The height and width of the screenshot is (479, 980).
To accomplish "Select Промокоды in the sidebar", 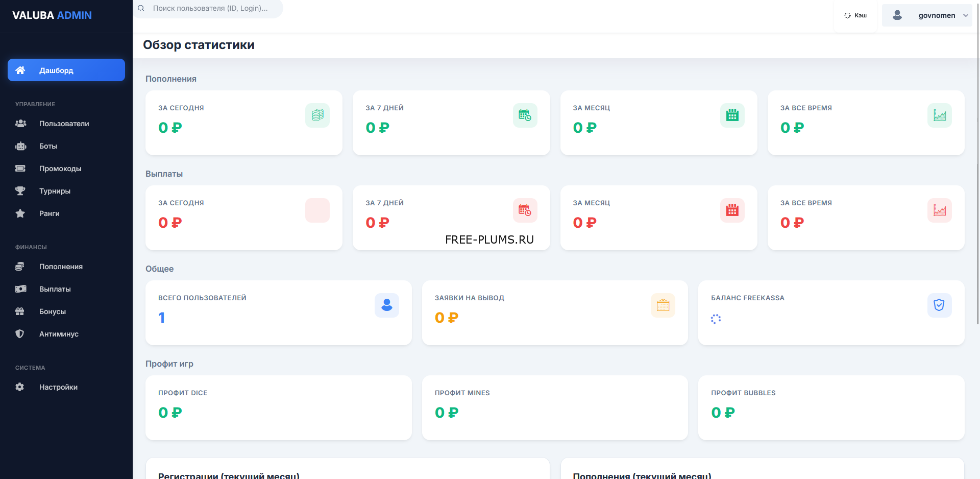I will [x=60, y=169].
